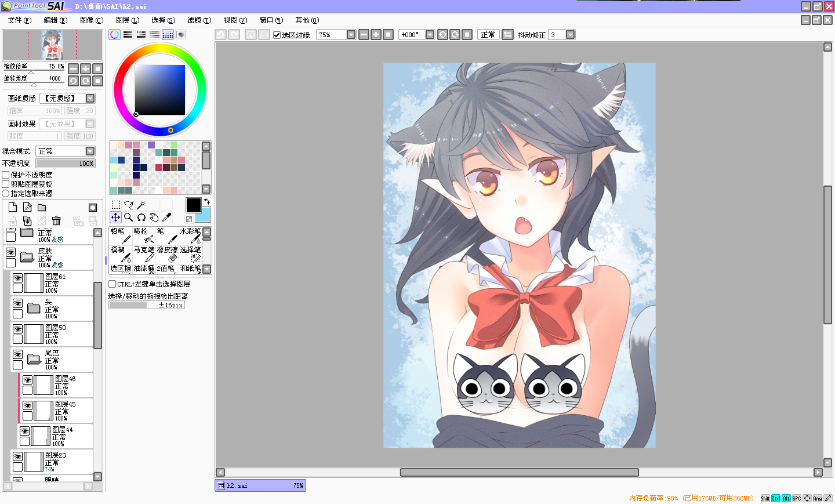Open 画纸质感 paper texture dropdown
Image resolution: width=835 pixels, height=504 pixels.
[x=90, y=99]
